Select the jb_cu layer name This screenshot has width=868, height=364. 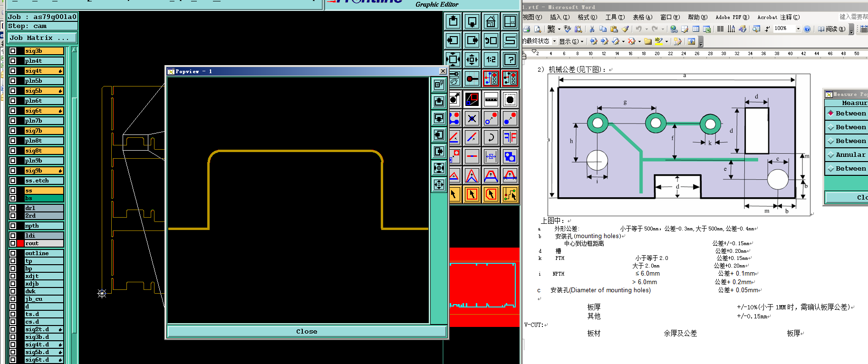[44, 299]
